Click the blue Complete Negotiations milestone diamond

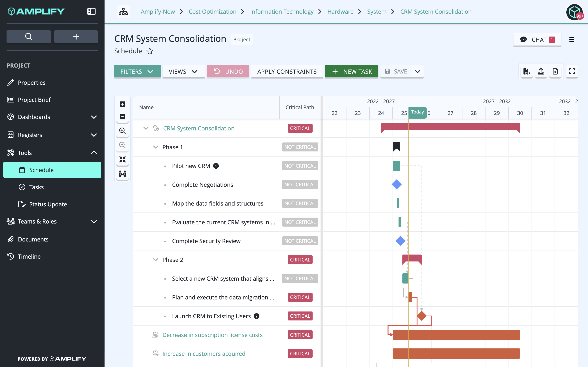click(x=396, y=185)
